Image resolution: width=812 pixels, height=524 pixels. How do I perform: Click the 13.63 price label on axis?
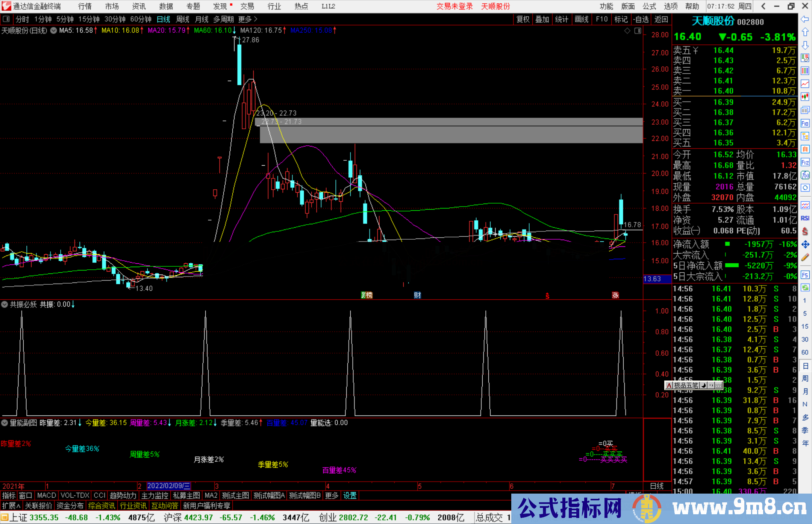click(657, 279)
